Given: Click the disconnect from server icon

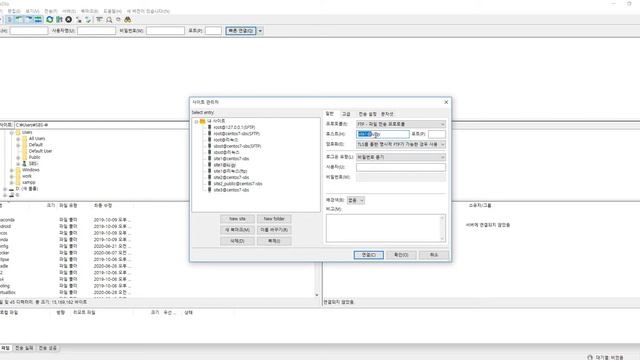Looking at the screenshot, I should pos(78,20).
